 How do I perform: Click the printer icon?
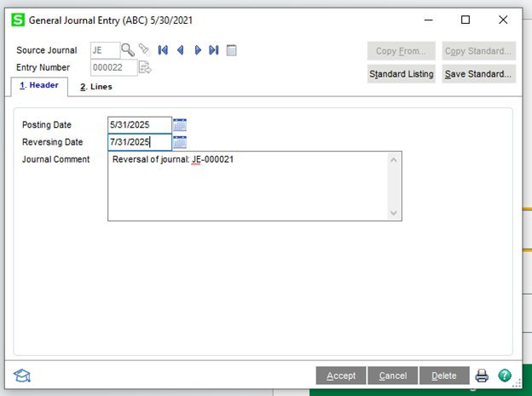(482, 376)
